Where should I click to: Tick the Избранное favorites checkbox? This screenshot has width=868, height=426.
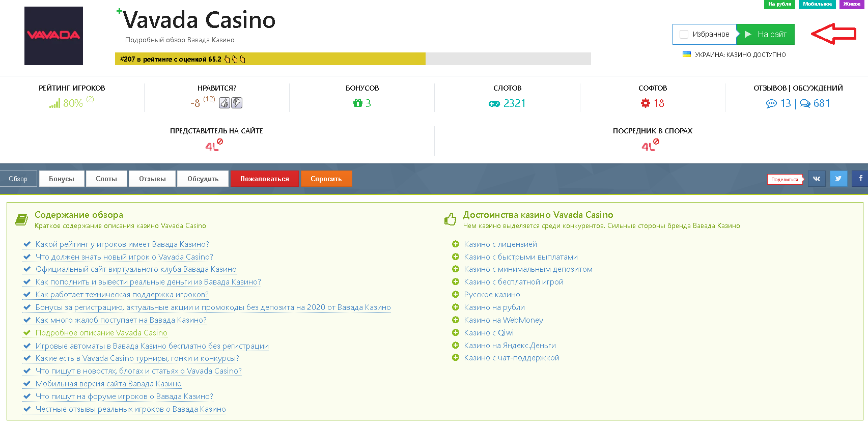pos(684,34)
